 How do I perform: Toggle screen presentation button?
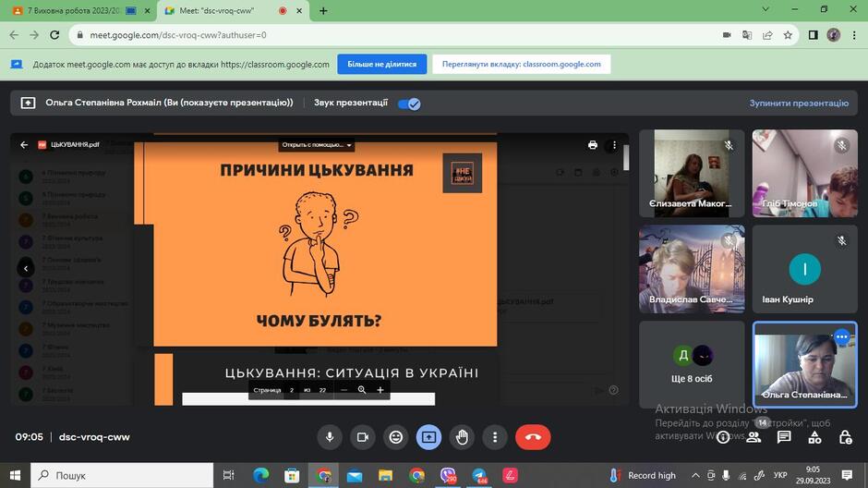click(x=429, y=437)
